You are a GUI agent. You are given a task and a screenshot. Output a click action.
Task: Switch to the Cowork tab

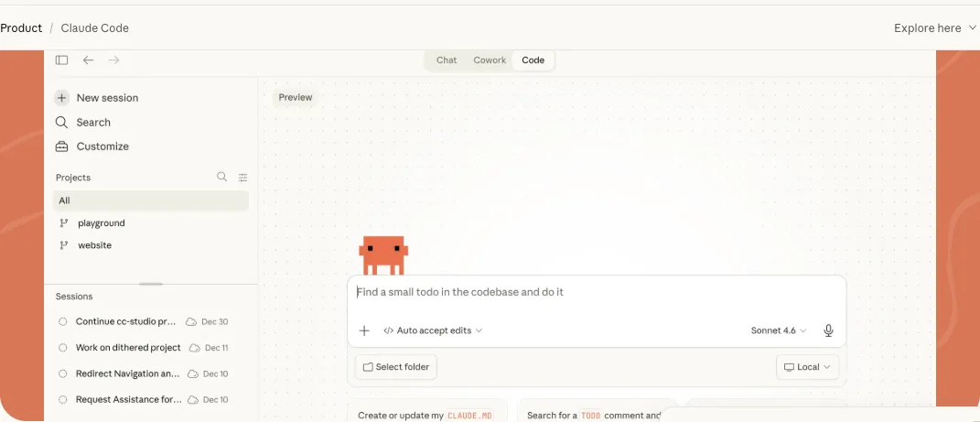tap(490, 60)
